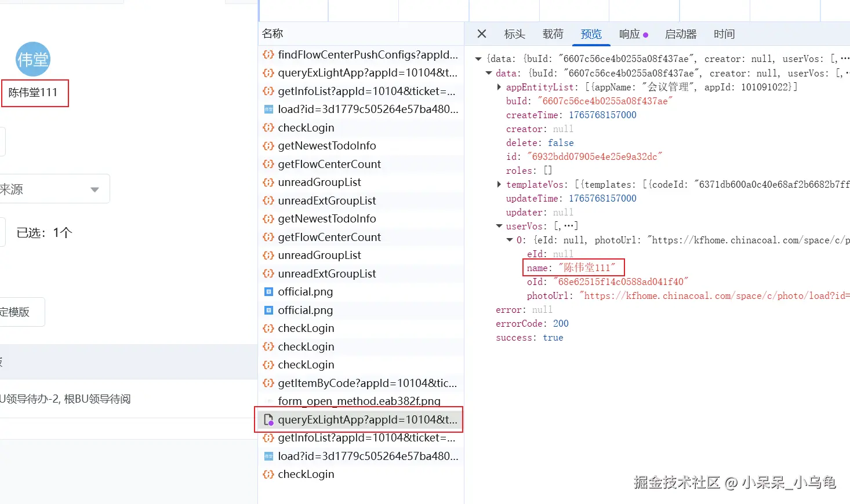
Task: Open the 来源 dropdown
Action: [x=55, y=189]
